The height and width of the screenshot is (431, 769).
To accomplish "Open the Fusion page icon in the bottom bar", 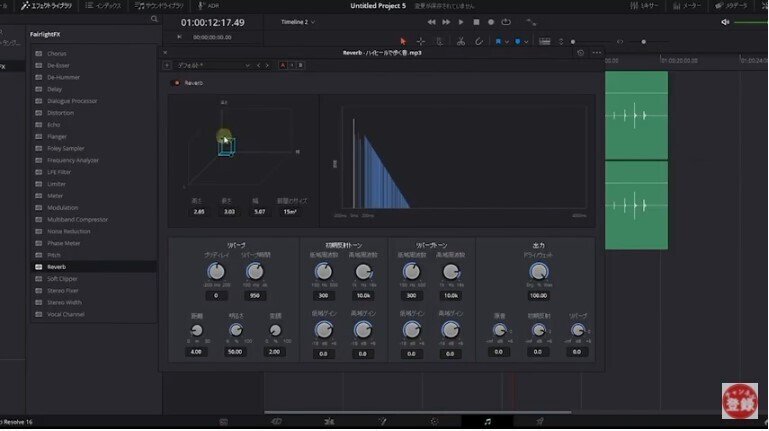I will click(x=382, y=422).
